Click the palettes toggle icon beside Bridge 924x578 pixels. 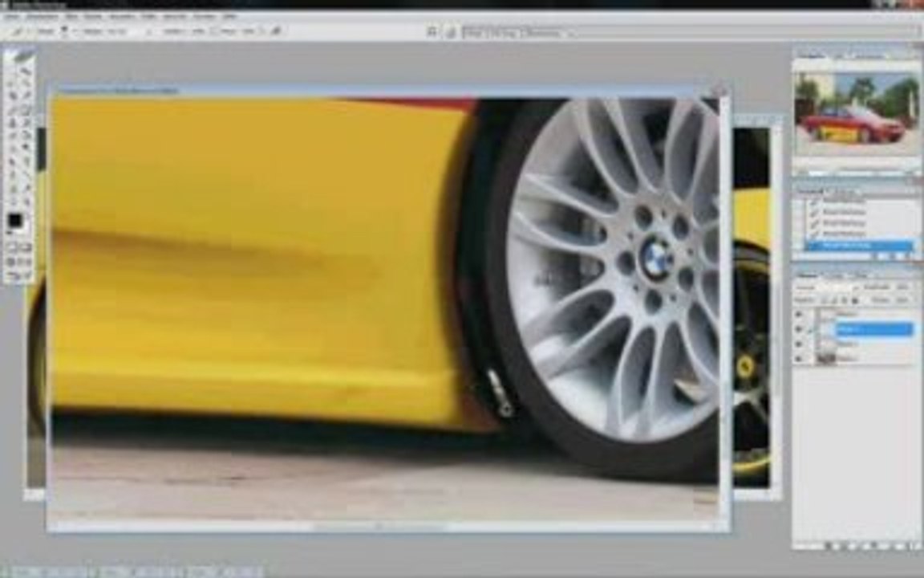(x=451, y=32)
